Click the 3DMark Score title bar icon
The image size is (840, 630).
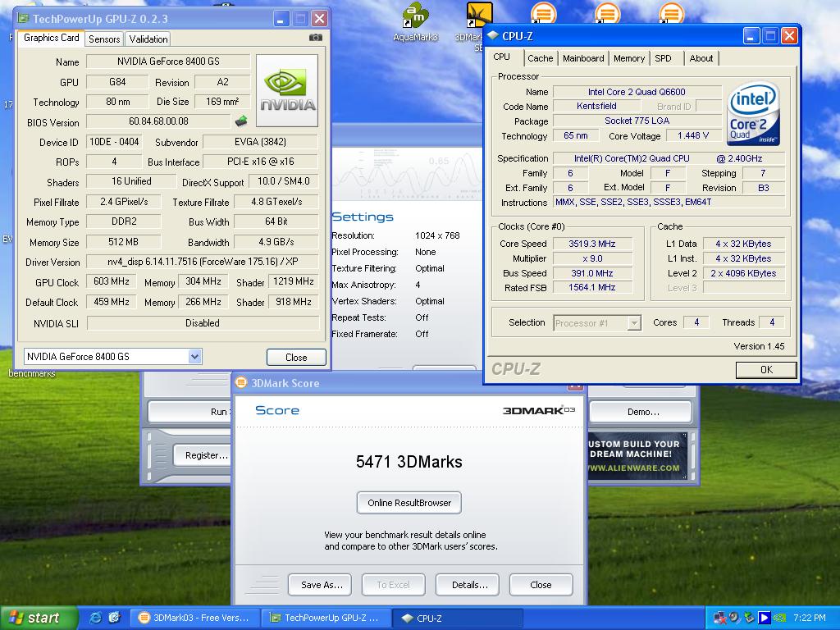[x=242, y=382]
